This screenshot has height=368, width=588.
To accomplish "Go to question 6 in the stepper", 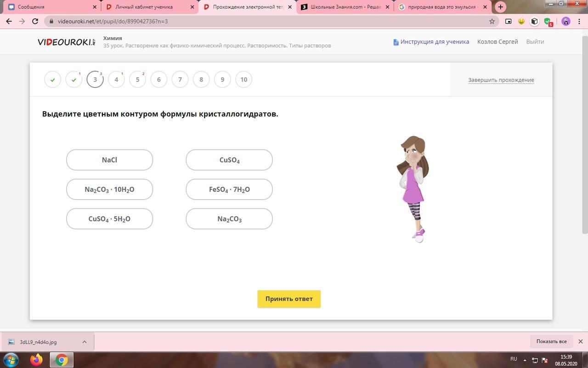I will (158, 80).
